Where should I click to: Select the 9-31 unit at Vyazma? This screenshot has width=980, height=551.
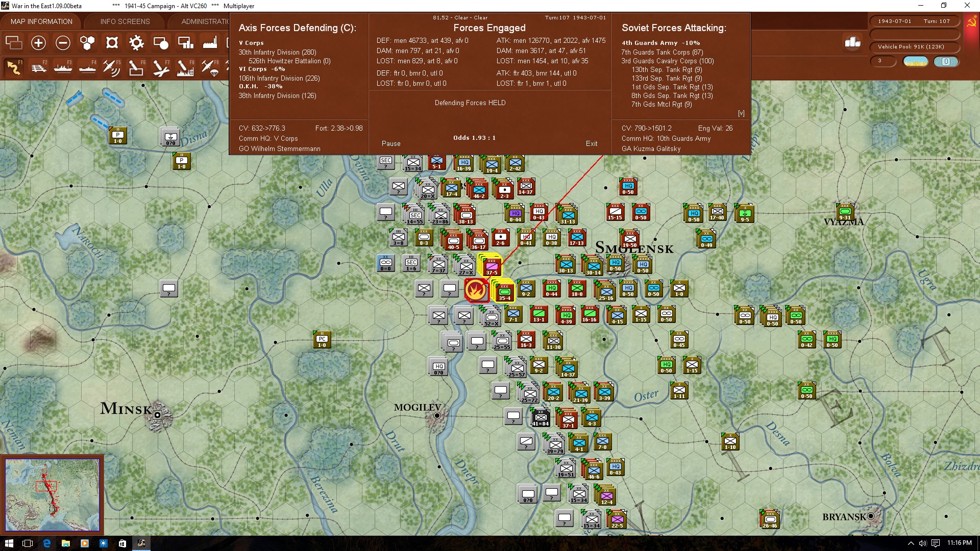[845, 212]
